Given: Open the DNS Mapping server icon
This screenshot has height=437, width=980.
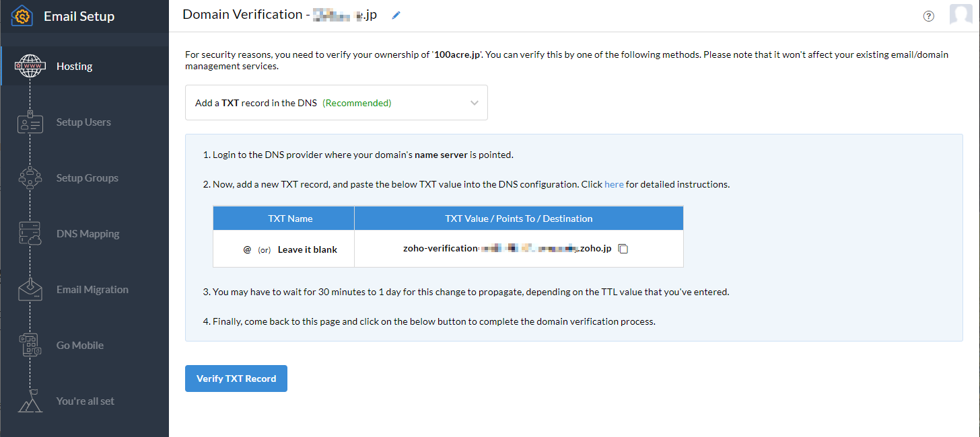Looking at the screenshot, I should [30, 233].
